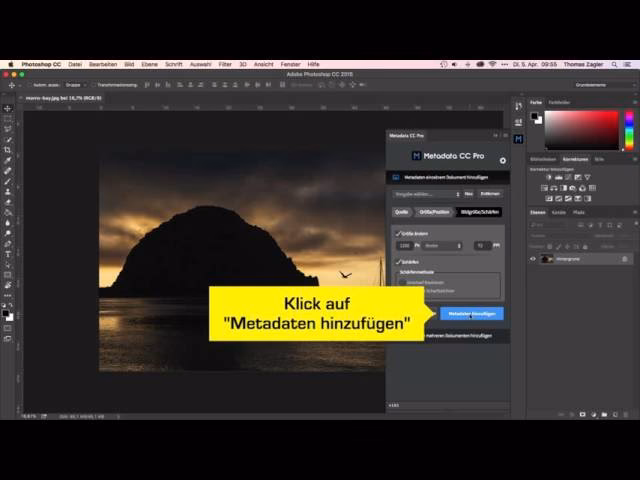Select the Brush tool
The image size is (640, 480).
(8, 181)
